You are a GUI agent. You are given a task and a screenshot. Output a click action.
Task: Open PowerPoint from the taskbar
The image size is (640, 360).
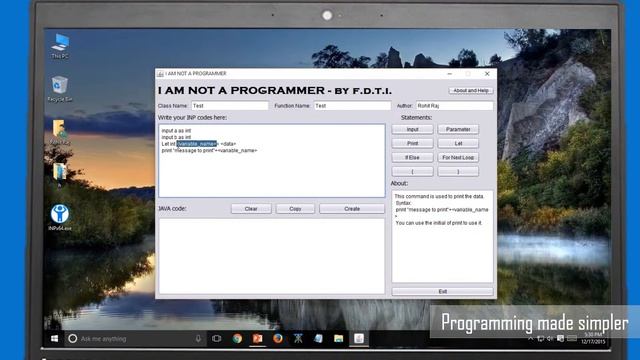click(x=258, y=338)
